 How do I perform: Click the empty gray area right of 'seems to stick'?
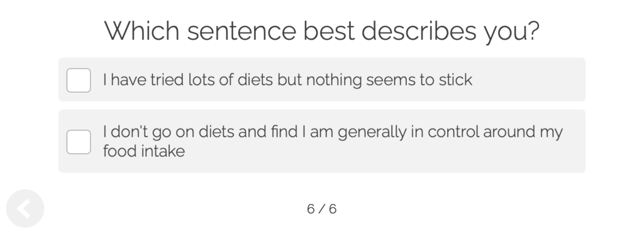[529, 79]
